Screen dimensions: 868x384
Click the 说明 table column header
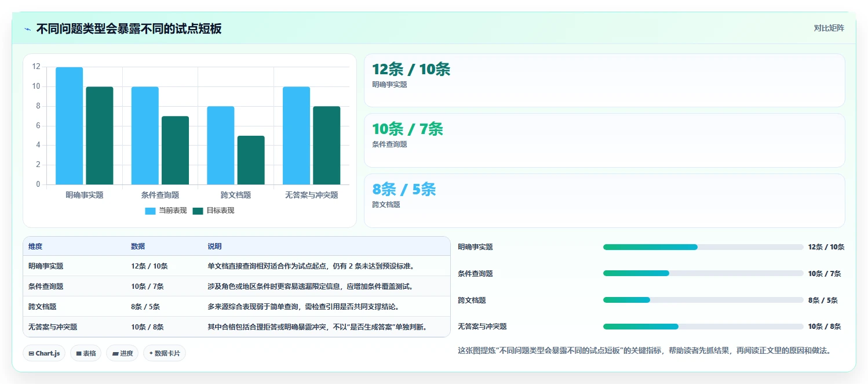pos(214,247)
